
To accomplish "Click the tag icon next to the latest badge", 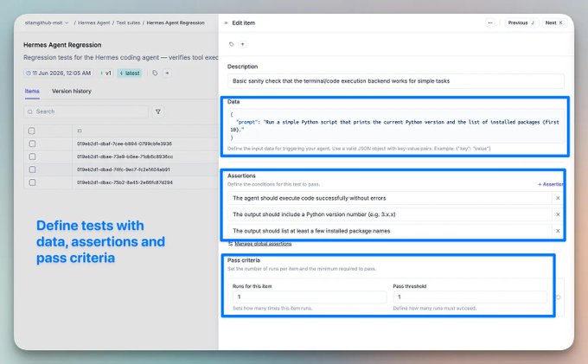I will (155, 73).
